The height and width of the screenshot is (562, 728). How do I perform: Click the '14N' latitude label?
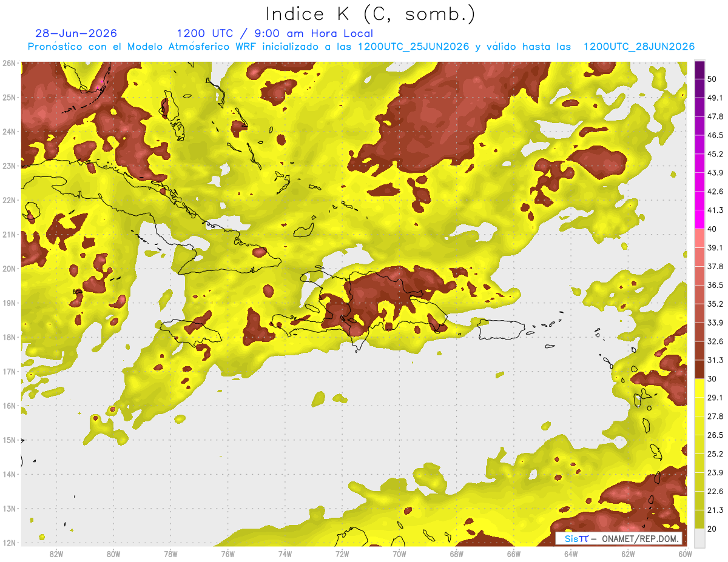(x=9, y=474)
